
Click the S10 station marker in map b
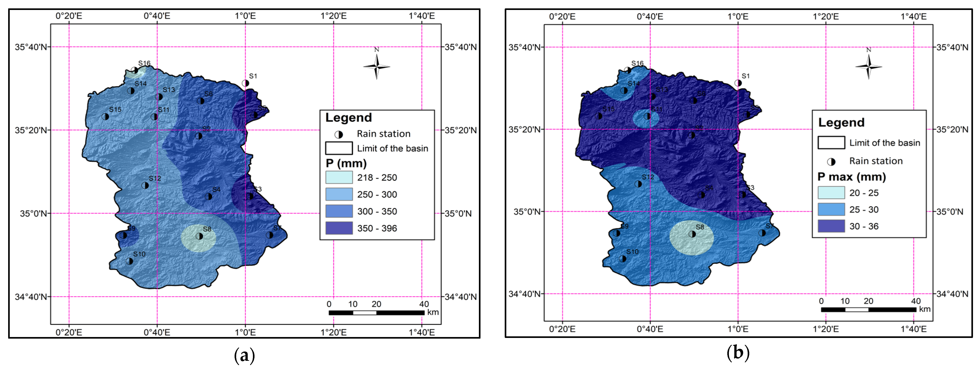[x=622, y=259]
